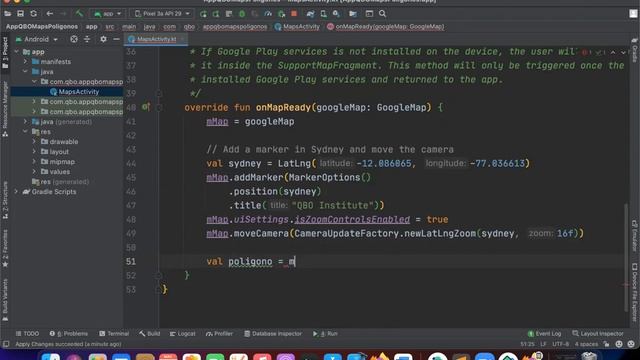
Task: Click the AppQBOMapsPoligonos breadcrumb
Action: click(42, 27)
